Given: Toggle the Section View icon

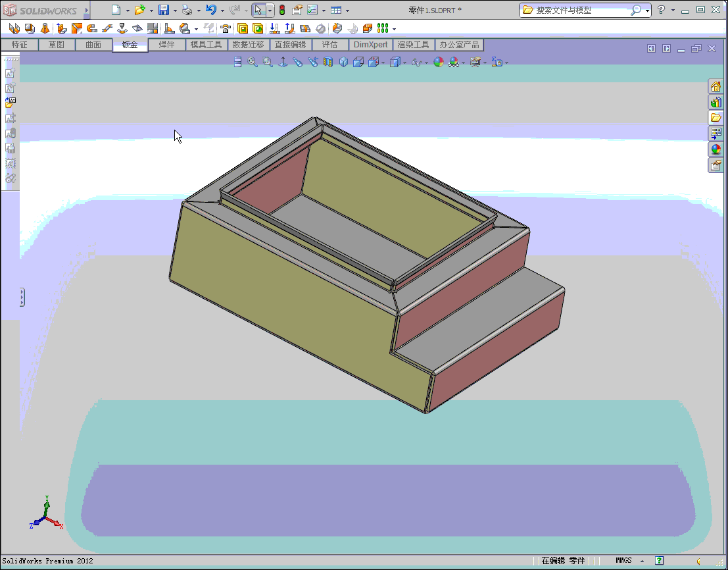Looking at the screenshot, I should coord(328,62).
